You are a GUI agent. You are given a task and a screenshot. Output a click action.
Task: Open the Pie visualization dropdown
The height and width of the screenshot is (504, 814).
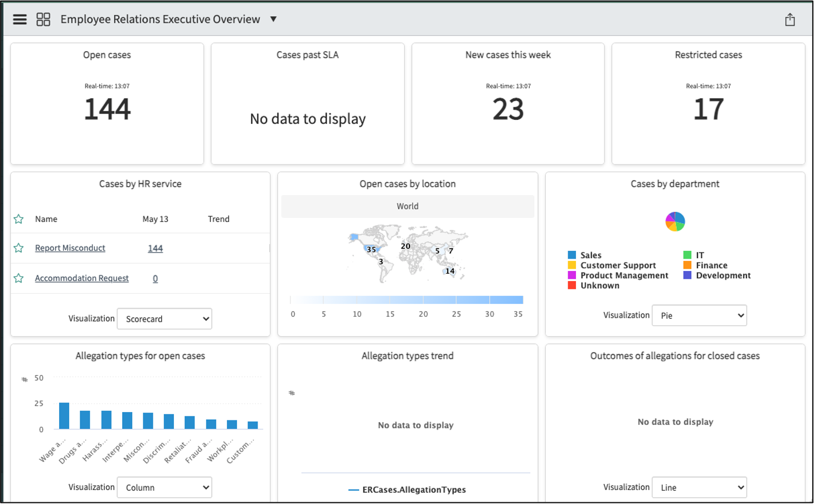click(x=699, y=316)
